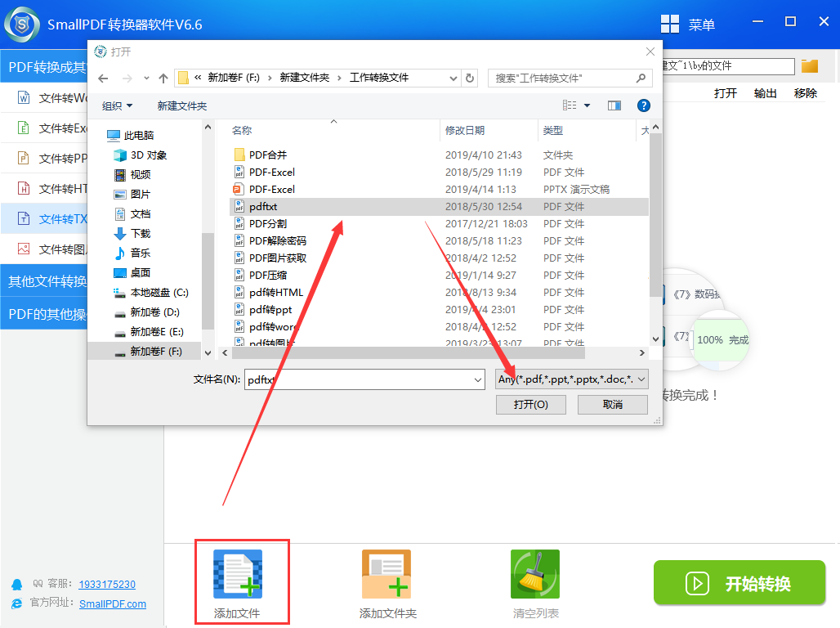
Task: Click the output path input field
Action: tap(729, 66)
